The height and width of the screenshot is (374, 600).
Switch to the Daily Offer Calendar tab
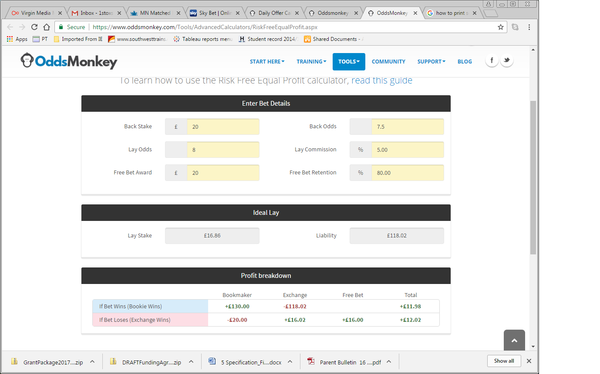coord(273,13)
